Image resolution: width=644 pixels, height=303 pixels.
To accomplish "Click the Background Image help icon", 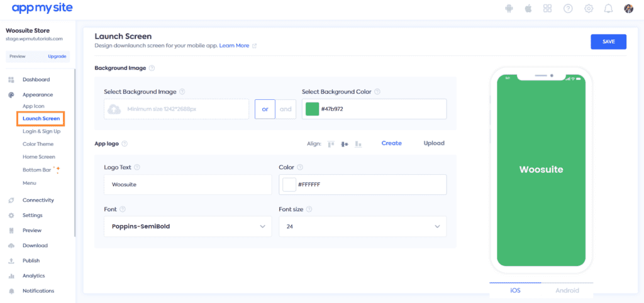I will (152, 68).
